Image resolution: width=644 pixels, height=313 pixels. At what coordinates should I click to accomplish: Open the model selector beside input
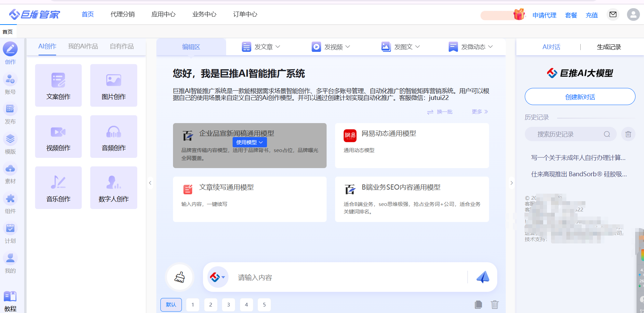(x=218, y=277)
